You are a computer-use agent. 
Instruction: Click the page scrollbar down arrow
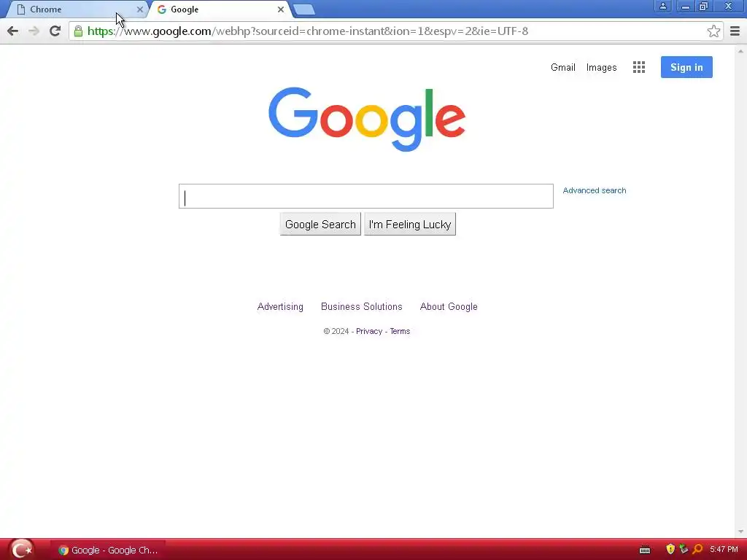click(740, 532)
